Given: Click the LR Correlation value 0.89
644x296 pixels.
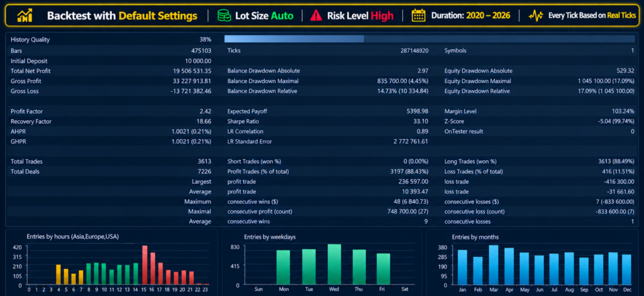Looking at the screenshot, I should pyautogui.click(x=423, y=132).
